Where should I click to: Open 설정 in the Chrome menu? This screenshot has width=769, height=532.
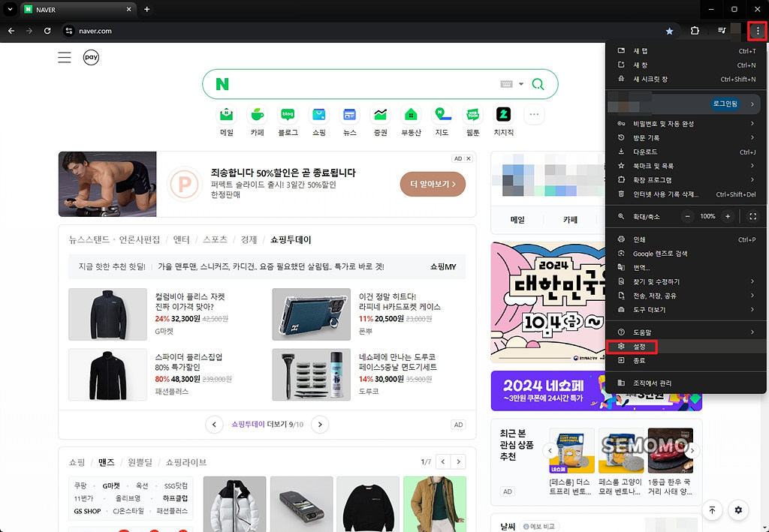686,347
